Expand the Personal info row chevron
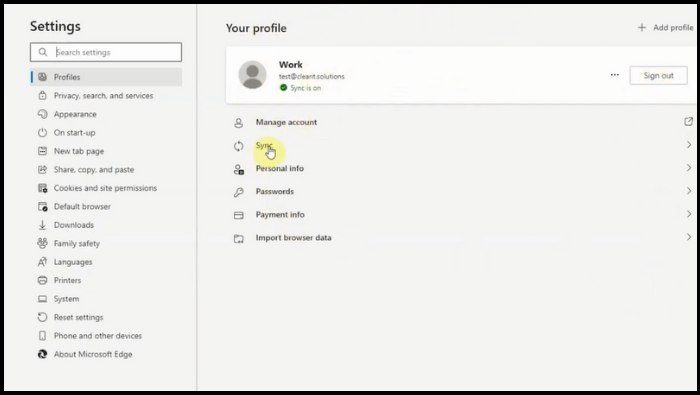 [689, 168]
